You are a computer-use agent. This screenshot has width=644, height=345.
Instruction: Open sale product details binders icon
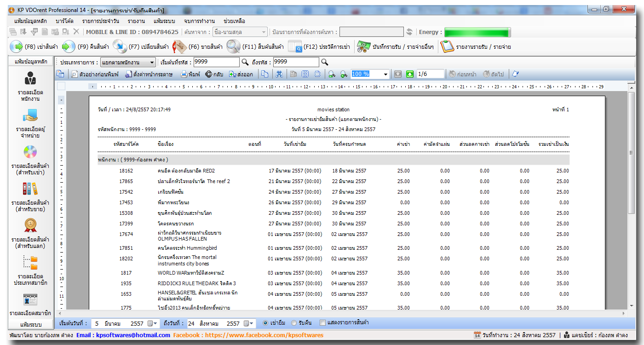click(x=30, y=189)
